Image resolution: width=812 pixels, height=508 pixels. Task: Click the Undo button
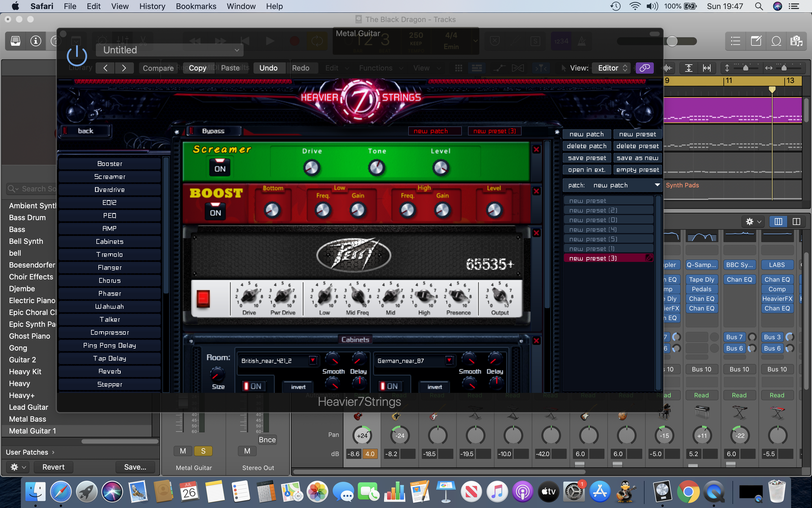click(268, 68)
